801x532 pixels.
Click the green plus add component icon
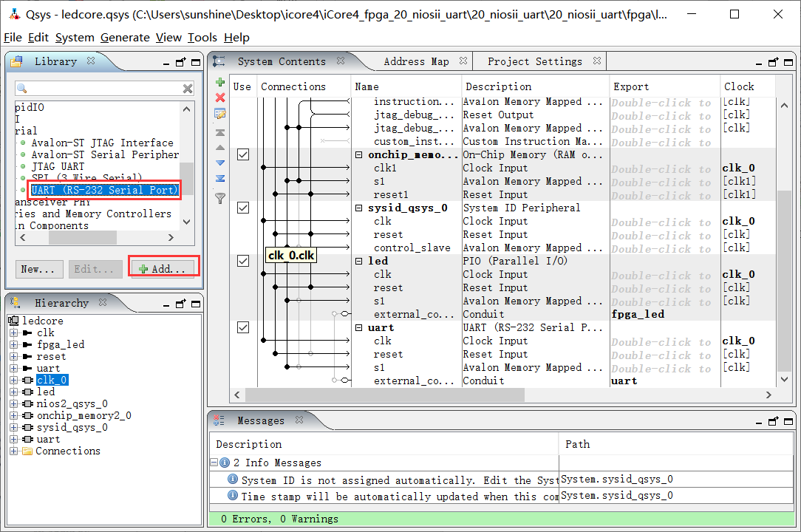point(219,82)
